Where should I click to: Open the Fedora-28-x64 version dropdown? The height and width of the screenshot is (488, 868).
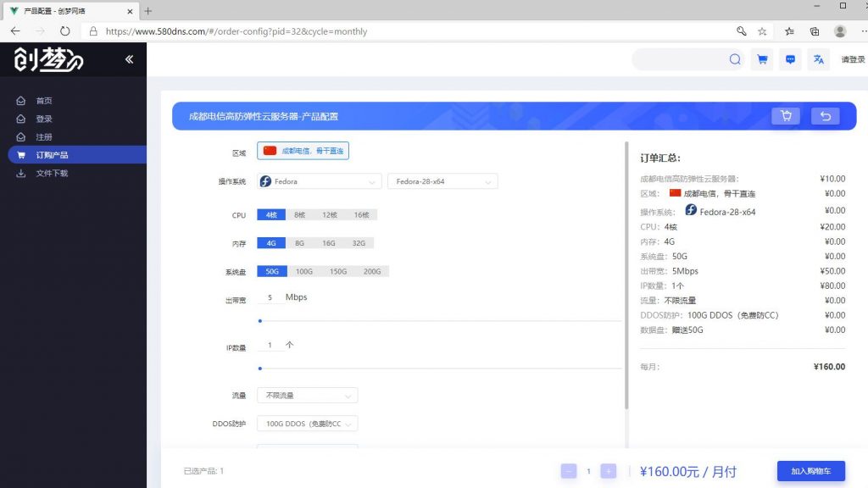(x=442, y=180)
